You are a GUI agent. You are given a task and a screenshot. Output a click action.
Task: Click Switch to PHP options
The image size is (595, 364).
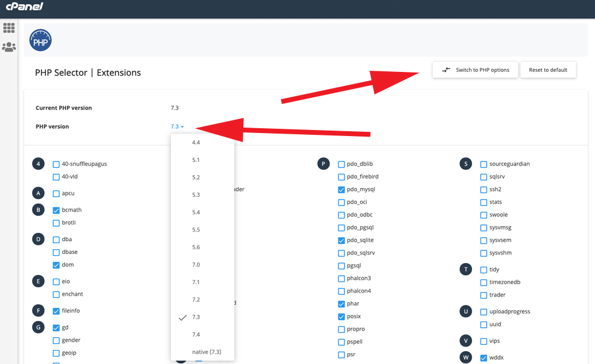click(x=475, y=70)
